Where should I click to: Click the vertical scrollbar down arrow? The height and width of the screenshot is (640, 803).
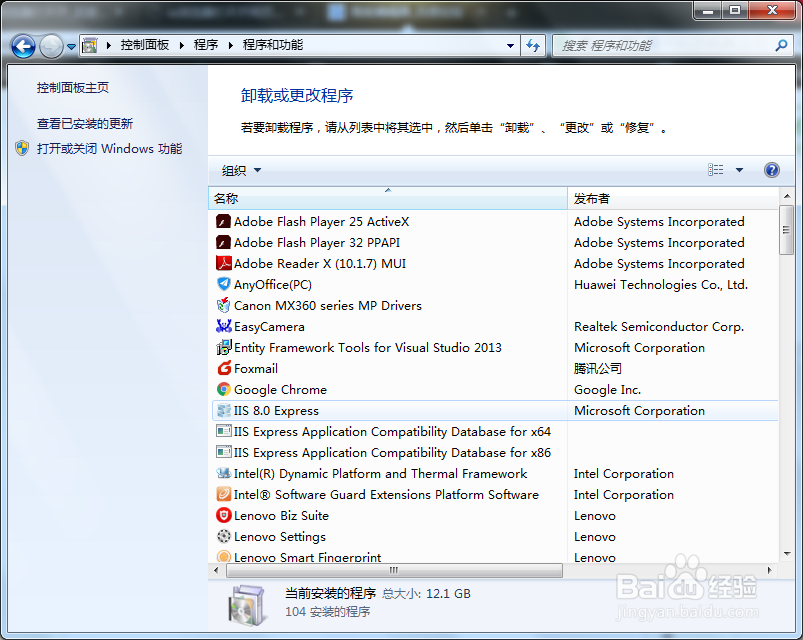click(787, 553)
